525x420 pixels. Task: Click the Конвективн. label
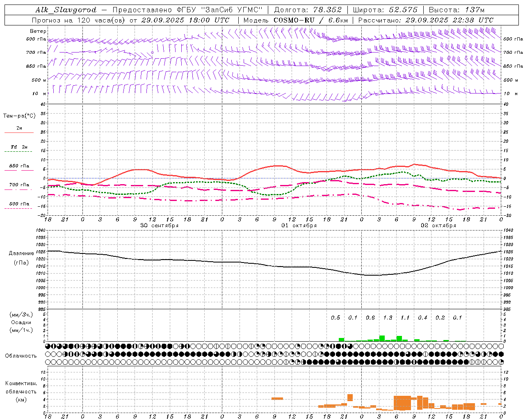(21, 383)
